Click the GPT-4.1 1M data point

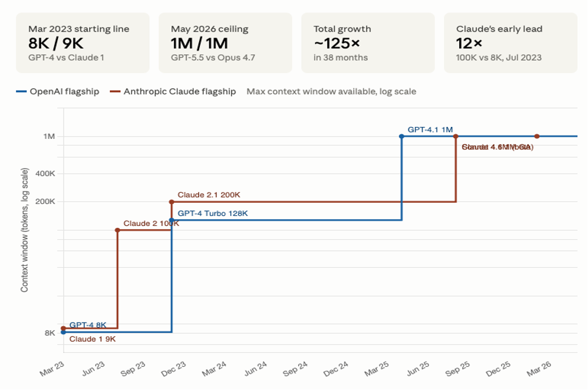pos(401,137)
